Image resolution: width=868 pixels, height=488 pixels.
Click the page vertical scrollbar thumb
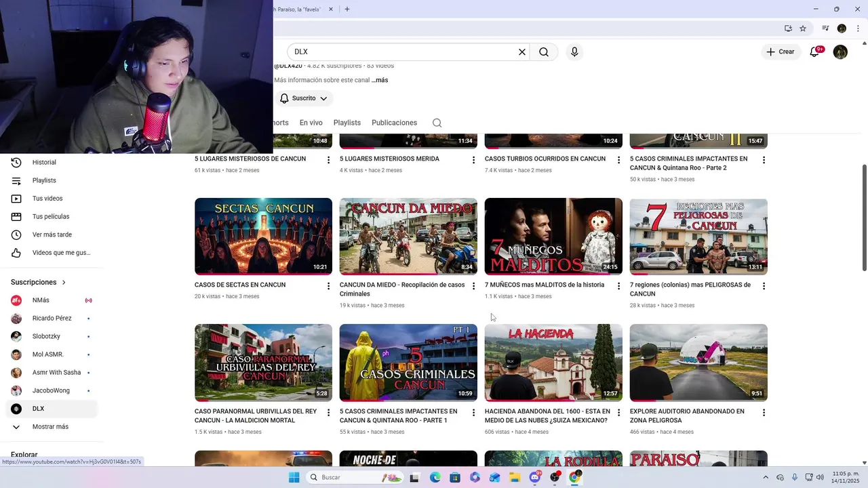[864, 217]
